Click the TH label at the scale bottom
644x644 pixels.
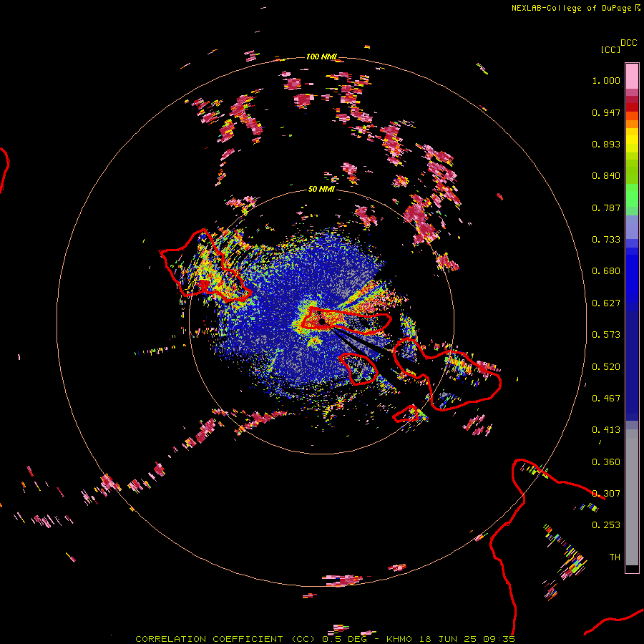[x=615, y=557]
